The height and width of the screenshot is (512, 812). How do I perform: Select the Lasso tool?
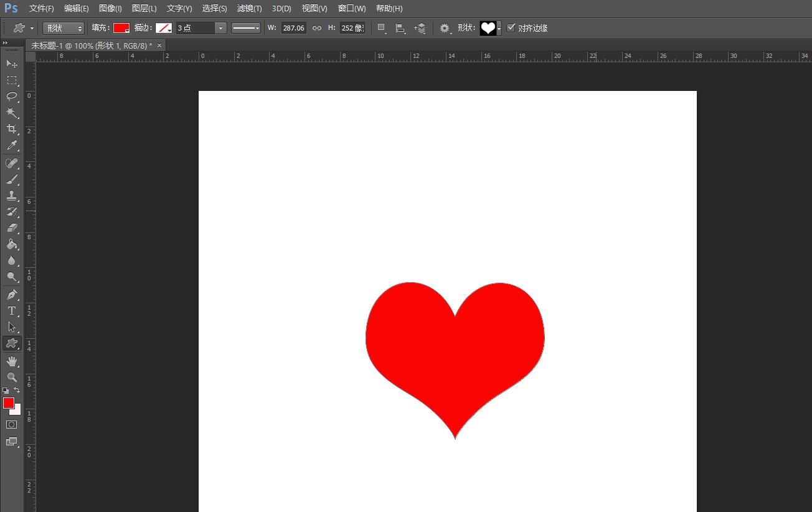click(11, 96)
